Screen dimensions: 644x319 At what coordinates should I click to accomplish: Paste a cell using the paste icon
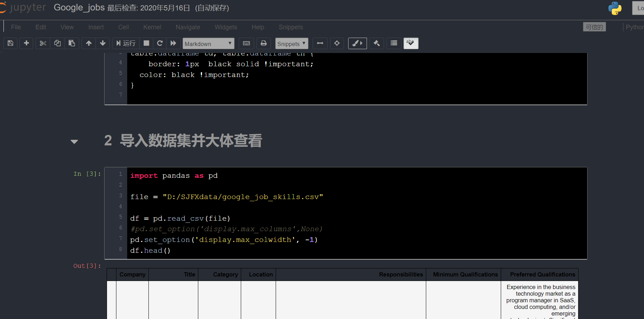pyautogui.click(x=72, y=43)
